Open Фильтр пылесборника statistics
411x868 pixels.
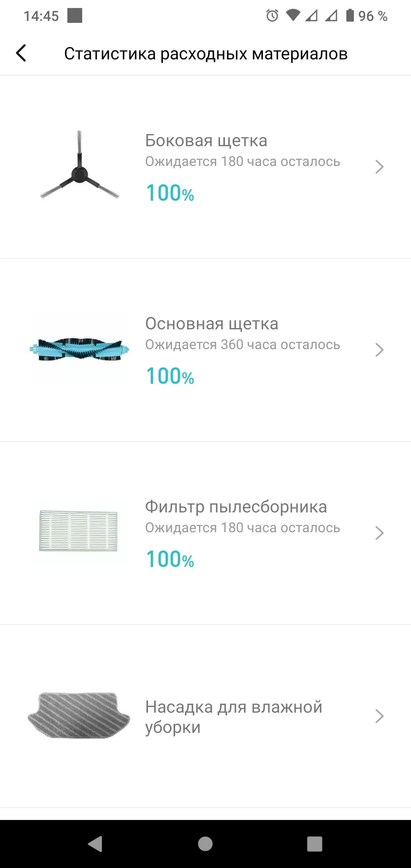(x=236, y=507)
